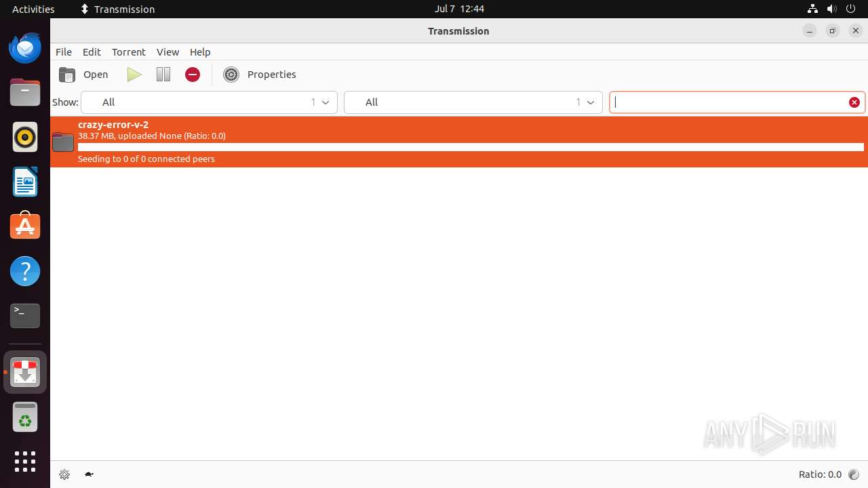The height and width of the screenshot is (488, 868).
Task: Close the Transmission window
Action: point(856,31)
